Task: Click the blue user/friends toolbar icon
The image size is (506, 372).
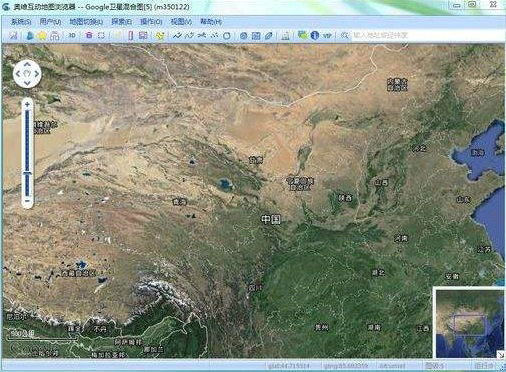Action: pyautogui.click(x=30, y=35)
